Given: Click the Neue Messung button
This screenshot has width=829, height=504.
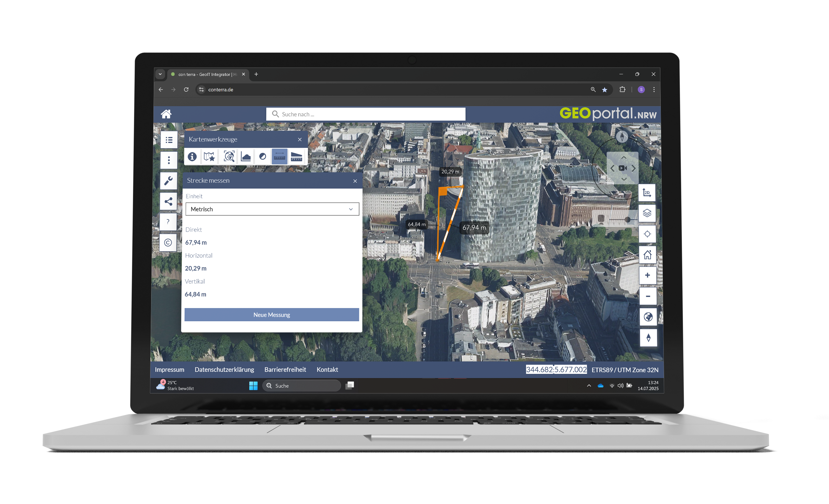Looking at the screenshot, I should [x=271, y=315].
